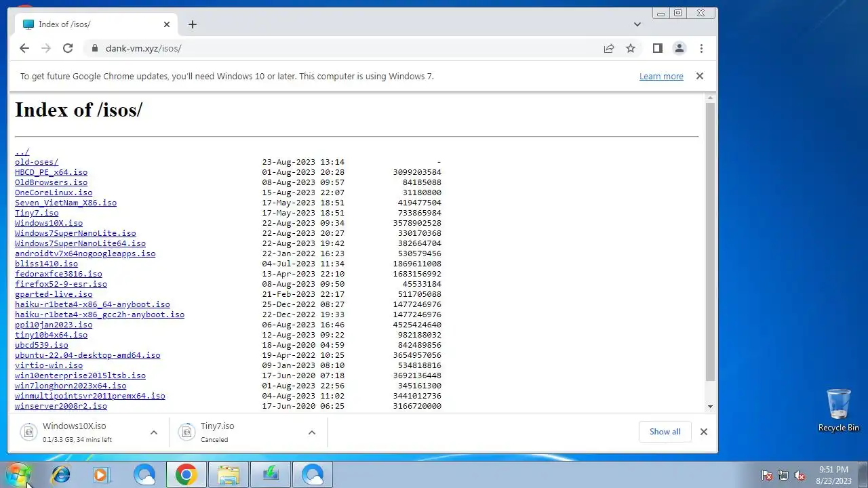868x488 pixels.
Task: Open the old-oses/ folder link
Action: coord(37,162)
